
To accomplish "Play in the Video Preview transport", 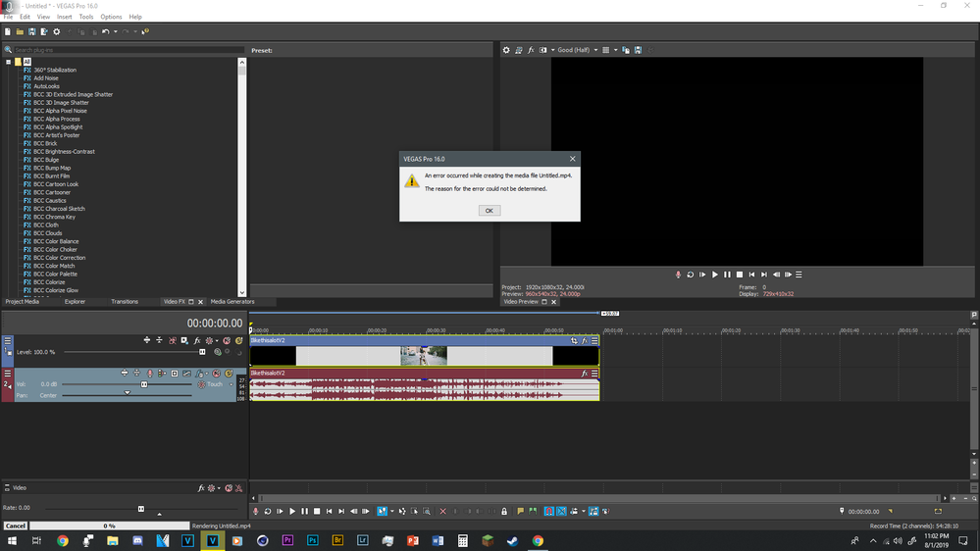I will [x=715, y=275].
